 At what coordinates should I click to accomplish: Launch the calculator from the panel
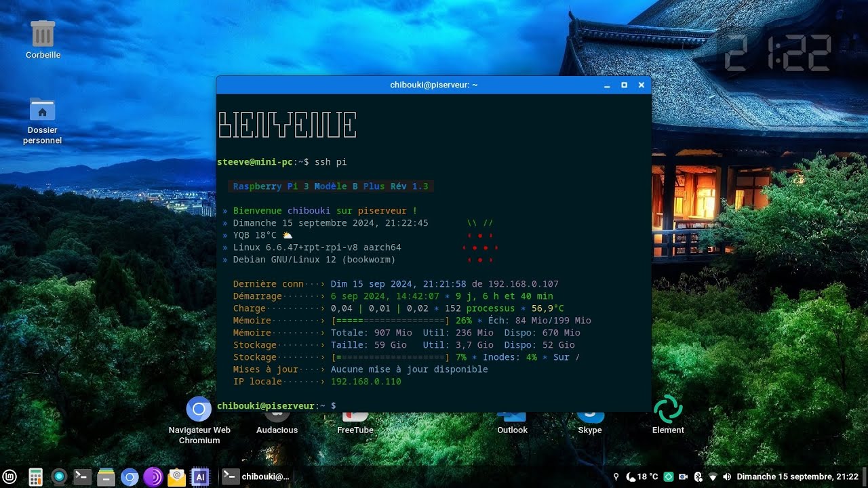[35, 477]
